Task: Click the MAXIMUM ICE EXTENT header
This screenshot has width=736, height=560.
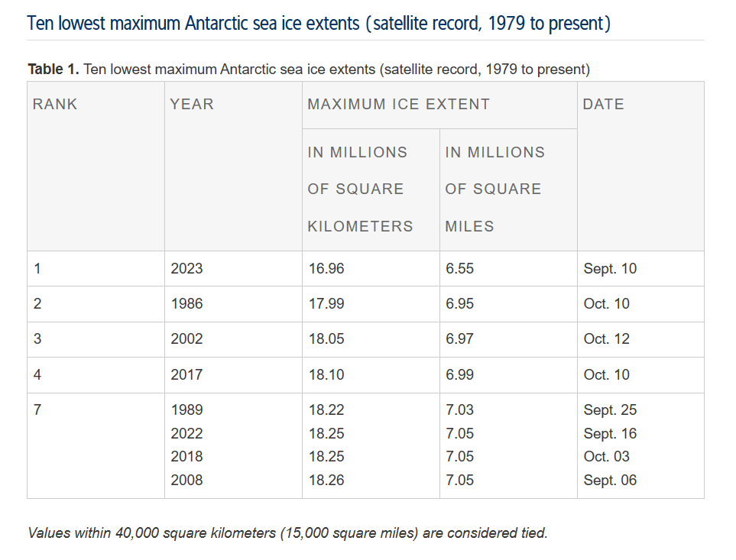Action: tap(398, 105)
